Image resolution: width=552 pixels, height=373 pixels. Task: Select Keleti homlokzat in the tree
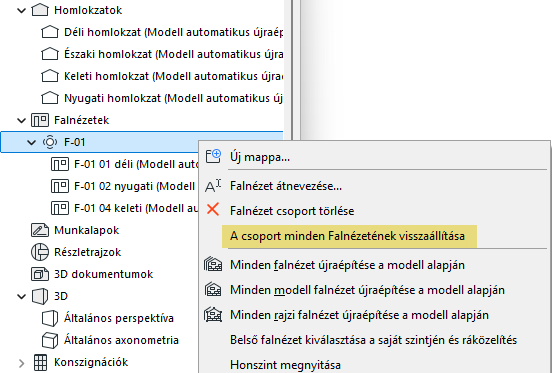[174, 76]
